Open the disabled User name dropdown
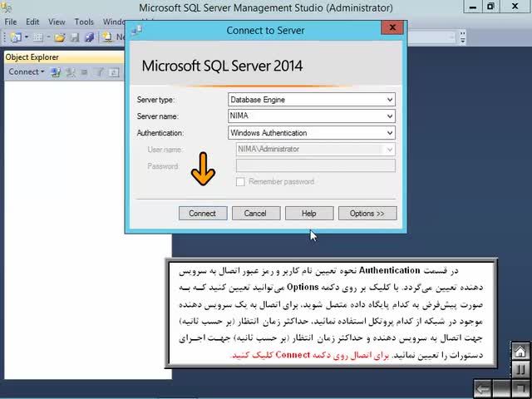This screenshot has height=399, width=532. click(x=390, y=150)
